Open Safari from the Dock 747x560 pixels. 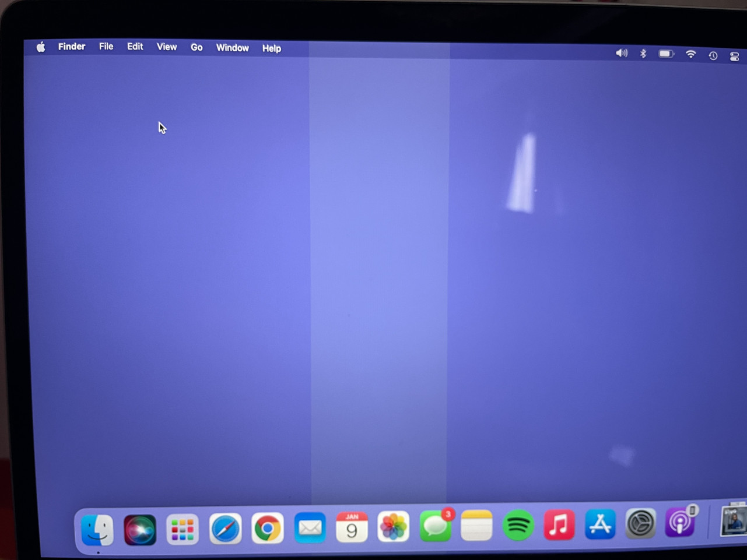click(225, 529)
